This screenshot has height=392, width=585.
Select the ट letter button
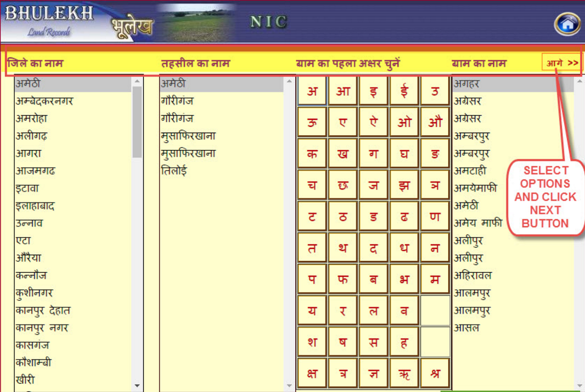pos(312,216)
